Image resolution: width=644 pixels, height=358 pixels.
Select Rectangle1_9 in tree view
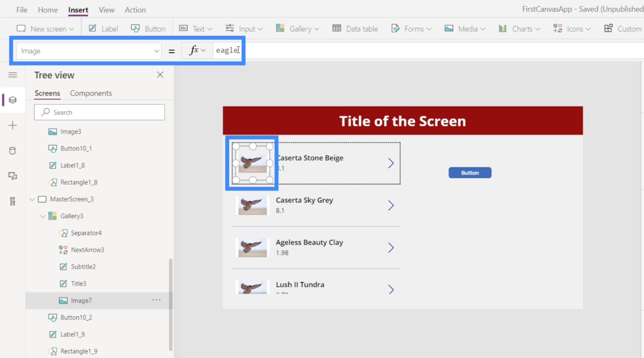tap(79, 351)
